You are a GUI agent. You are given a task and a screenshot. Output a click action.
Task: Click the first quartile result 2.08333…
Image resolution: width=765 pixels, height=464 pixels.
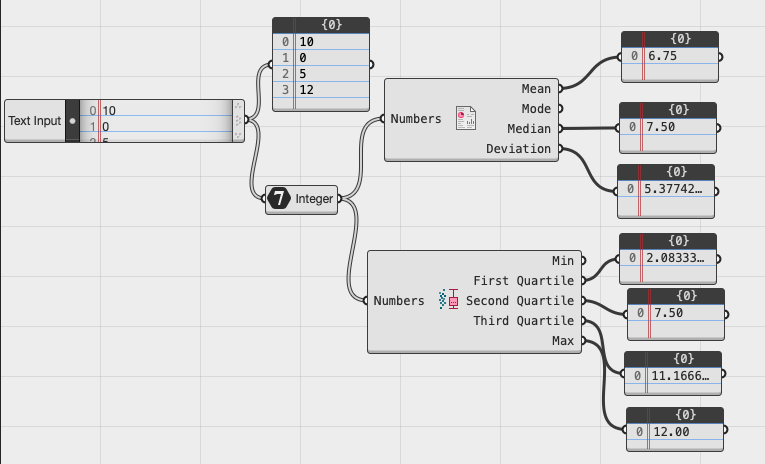pos(675,258)
